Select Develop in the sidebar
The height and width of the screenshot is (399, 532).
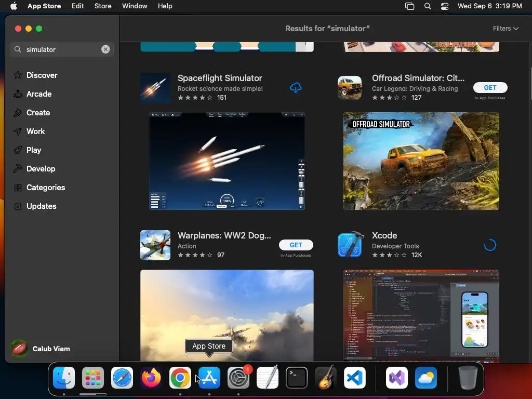point(34,169)
